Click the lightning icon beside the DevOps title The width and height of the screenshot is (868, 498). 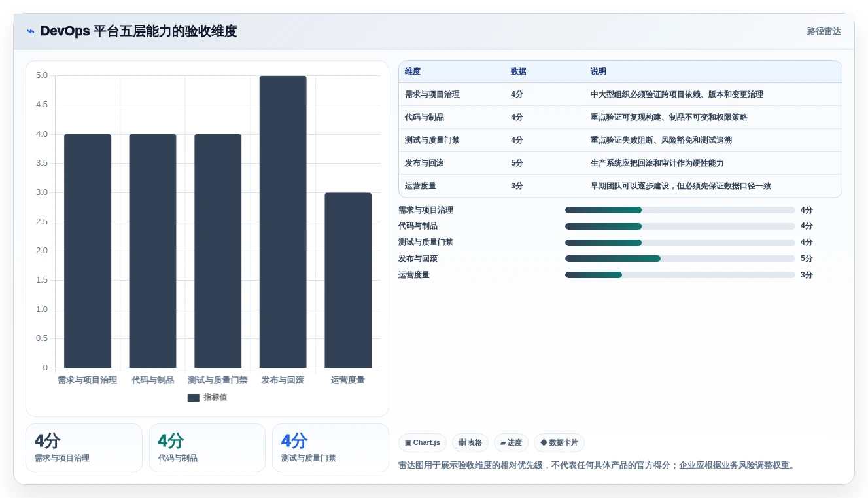click(x=31, y=31)
